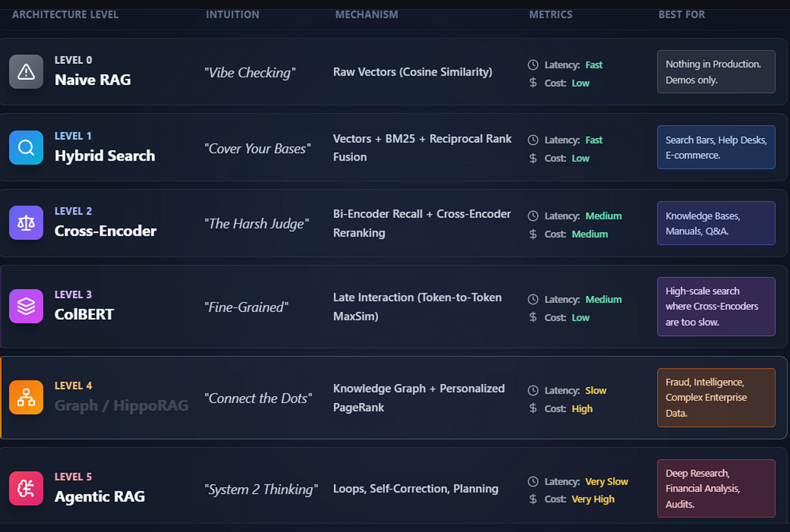Click the Cost: High metric

coord(561,408)
